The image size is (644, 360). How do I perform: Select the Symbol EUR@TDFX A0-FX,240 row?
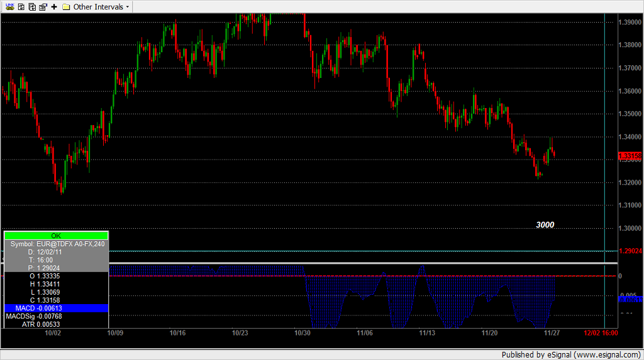coord(56,244)
